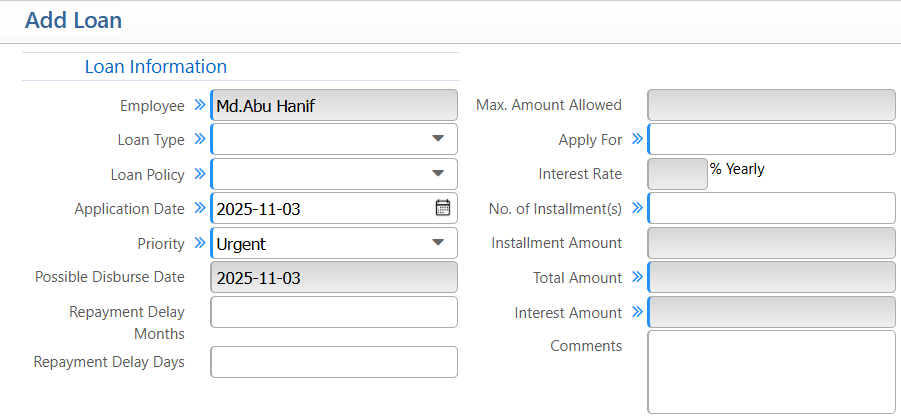Image resolution: width=901 pixels, height=416 pixels.
Task: Click the double-arrow icon beside Total Amount
Action: 637,277
